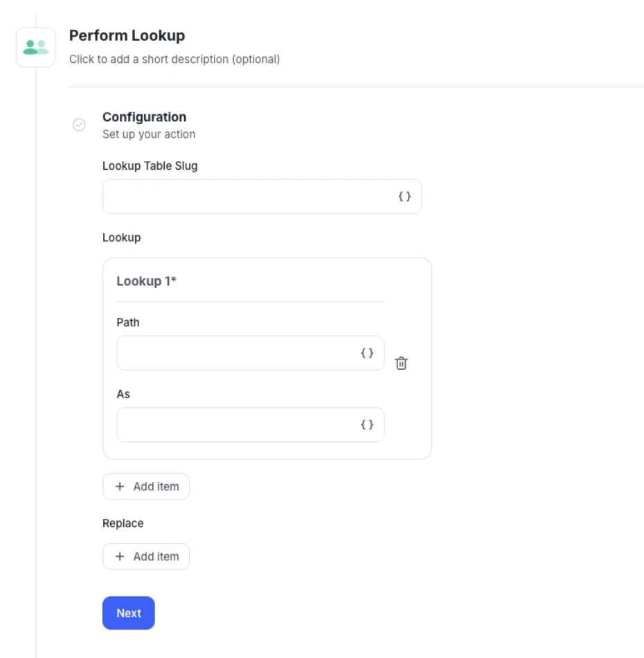This screenshot has height=658, width=644.
Task: Focus the Lookup Table Slug input field
Action: (248, 197)
